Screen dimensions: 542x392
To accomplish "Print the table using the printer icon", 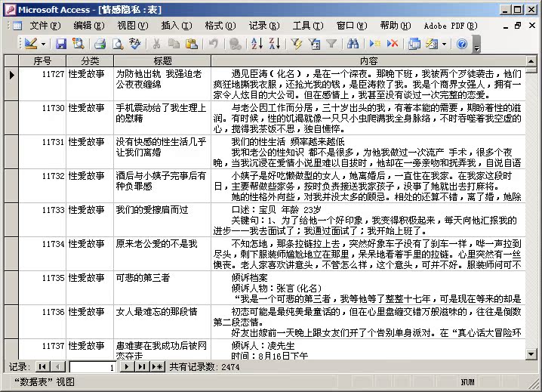I will point(100,44).
